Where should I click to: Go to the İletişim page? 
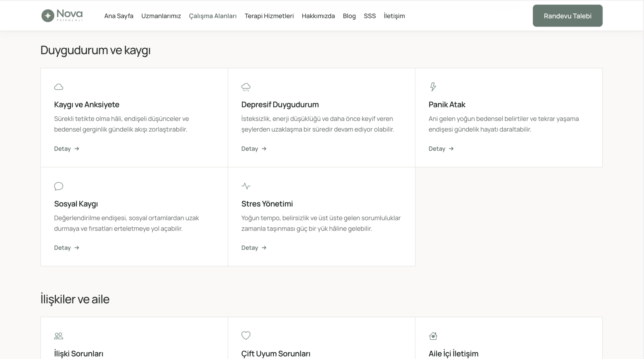point(394,16)
